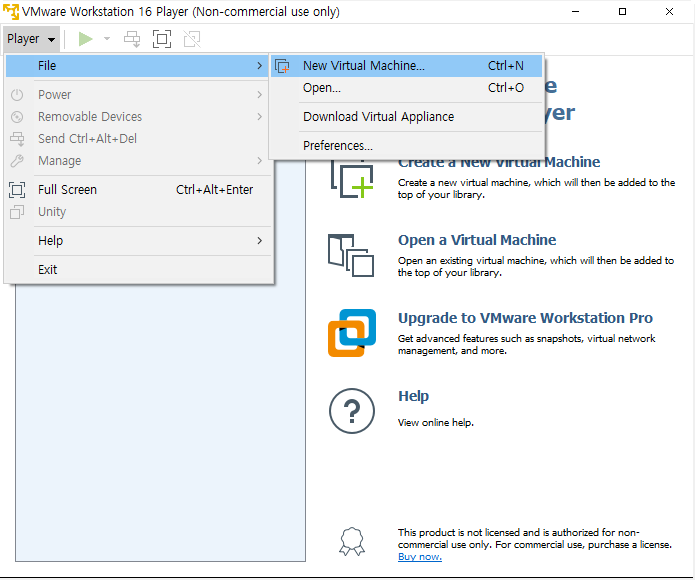The height and width of the screenshot is (581, 700).
Task: Choose Unity menu entry
Action: point(137,212)
